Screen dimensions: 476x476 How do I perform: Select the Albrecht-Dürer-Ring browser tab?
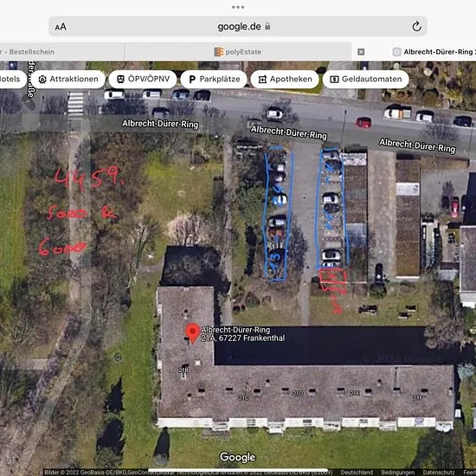click(x=434, y=52)
